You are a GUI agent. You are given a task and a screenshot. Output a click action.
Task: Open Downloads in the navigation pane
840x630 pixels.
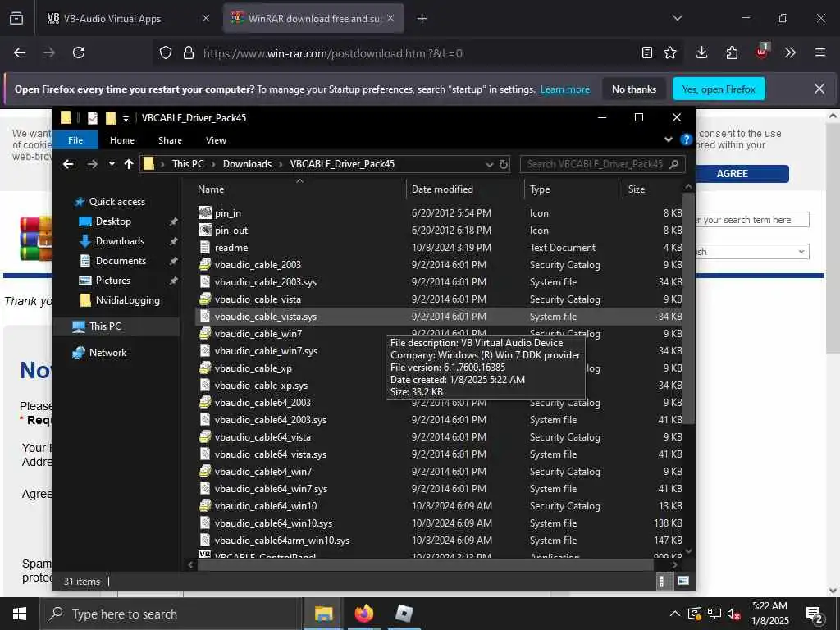coord(120,241)
